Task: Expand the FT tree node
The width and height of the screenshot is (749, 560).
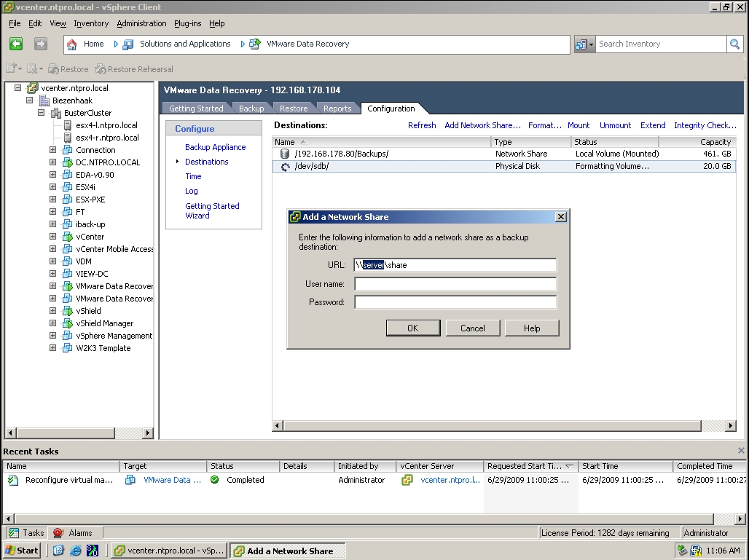Action: click(53, 212)
